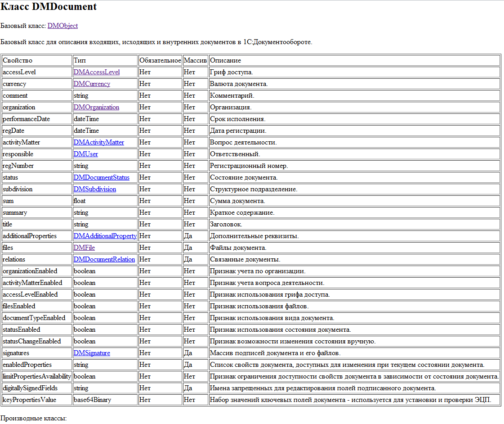This screenshot has width=504, height=424.
Task: Click the activityMatterEnabled property cell
Action: 37,283
